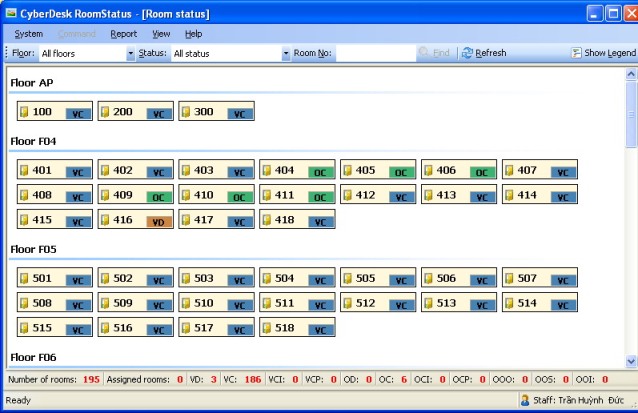Click the Show Legend icon
This screenshot has width=638, height=413.
point(577,53)
